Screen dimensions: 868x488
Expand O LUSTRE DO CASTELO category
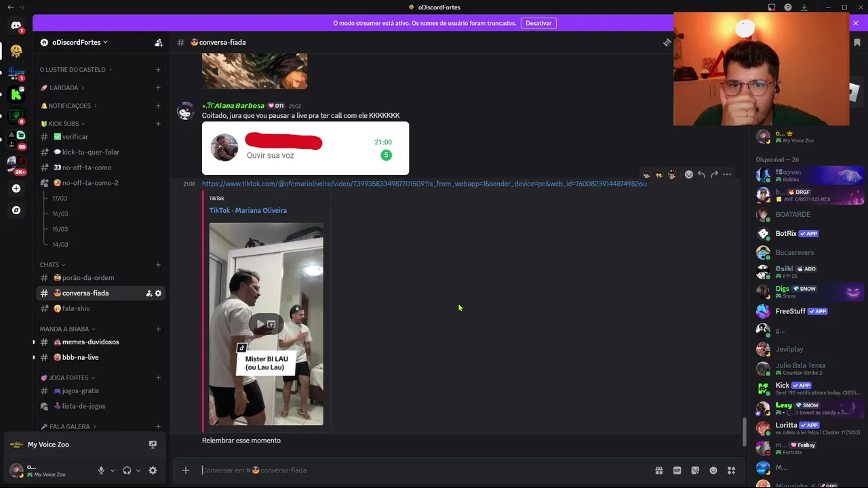(x=75, y=69)
